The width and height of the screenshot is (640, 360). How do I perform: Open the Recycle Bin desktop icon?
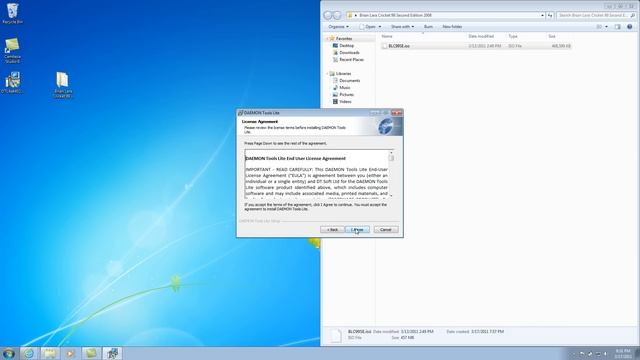point(12,13)
